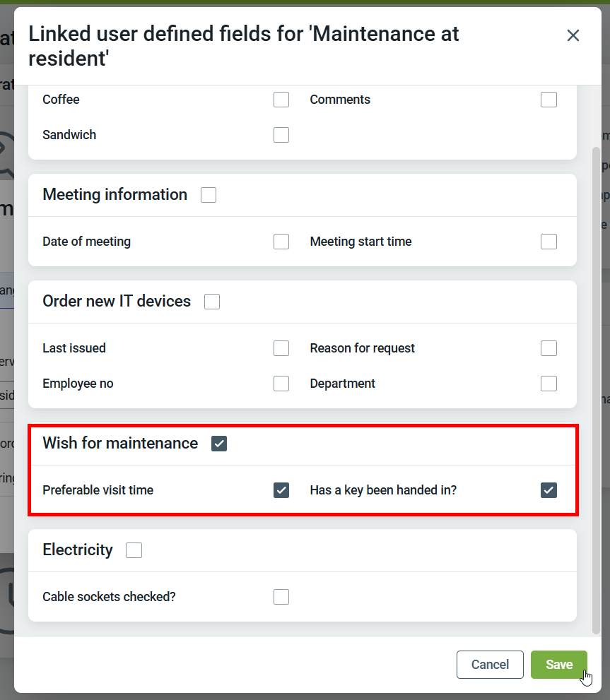Click the green Save button
This screenshot has width=610, height=700.
coord(558,665)
